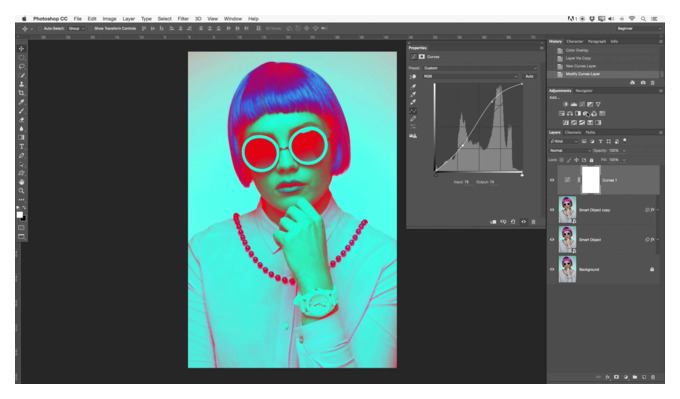The height and width of the screenshot is (399, 680).
Task: Enable Show Transform Controls checkbox
Action: (x=90, y=29)
